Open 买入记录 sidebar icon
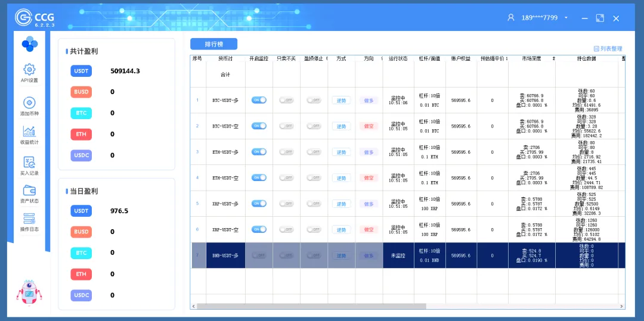The height and width of the screenshot is (321, 644). pyautogui.click(x=29, y=166)
